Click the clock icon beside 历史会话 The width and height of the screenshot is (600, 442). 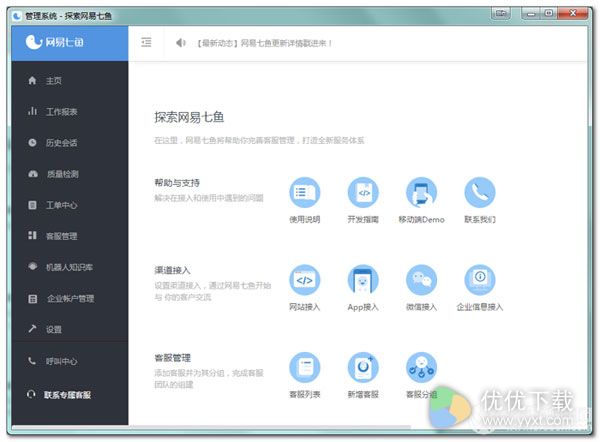point(32,142)
